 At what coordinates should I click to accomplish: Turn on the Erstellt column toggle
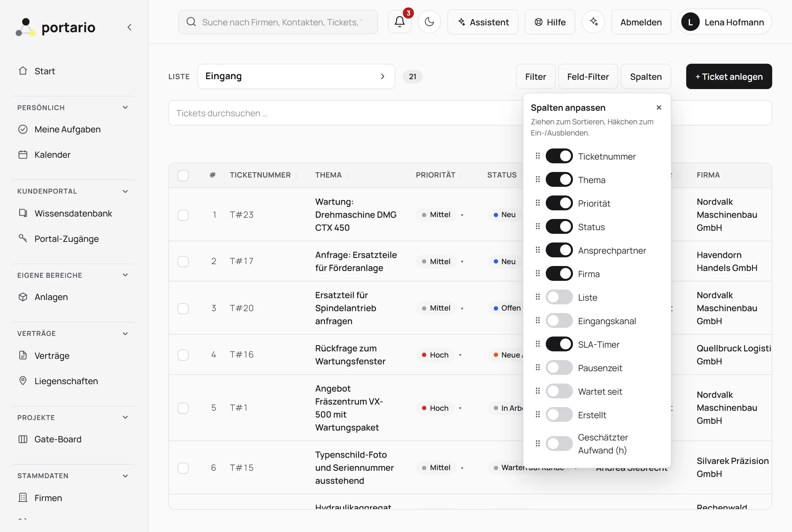click(559, 414)
